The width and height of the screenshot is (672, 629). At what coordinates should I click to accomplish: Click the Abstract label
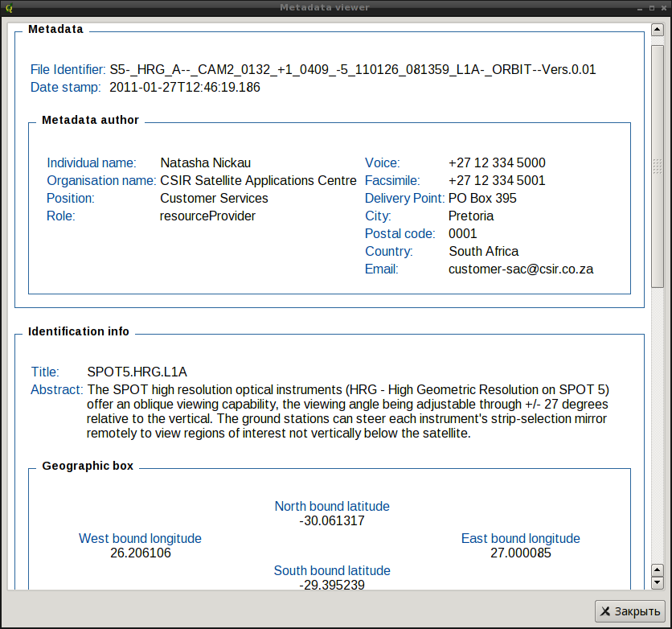(x=56, y=389)
